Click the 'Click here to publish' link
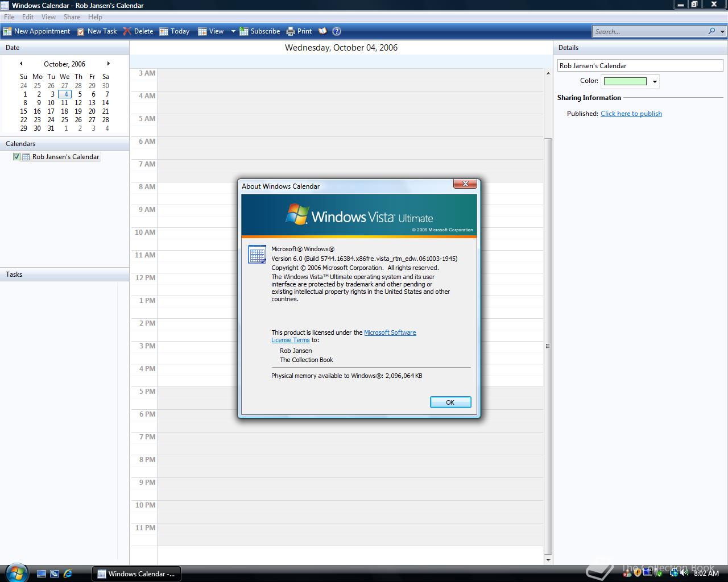Screen dimensions: 728x582 pyautogui.click(x=631, y=114)
